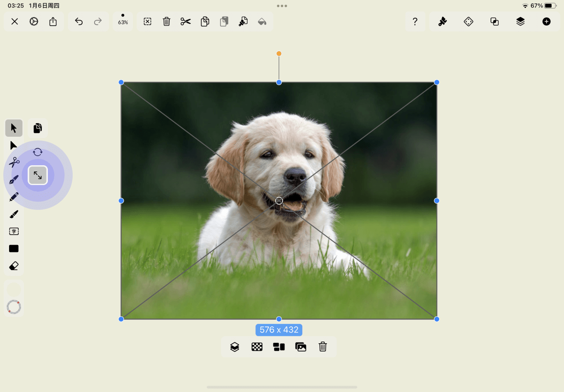Open the stroke color ring swatch
Image resolution: width=564 pixels, height=392 pixels.
point(14,307)
